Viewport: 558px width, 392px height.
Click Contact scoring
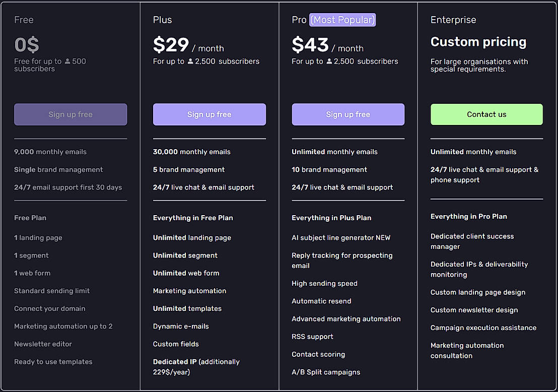coord(318,354)
